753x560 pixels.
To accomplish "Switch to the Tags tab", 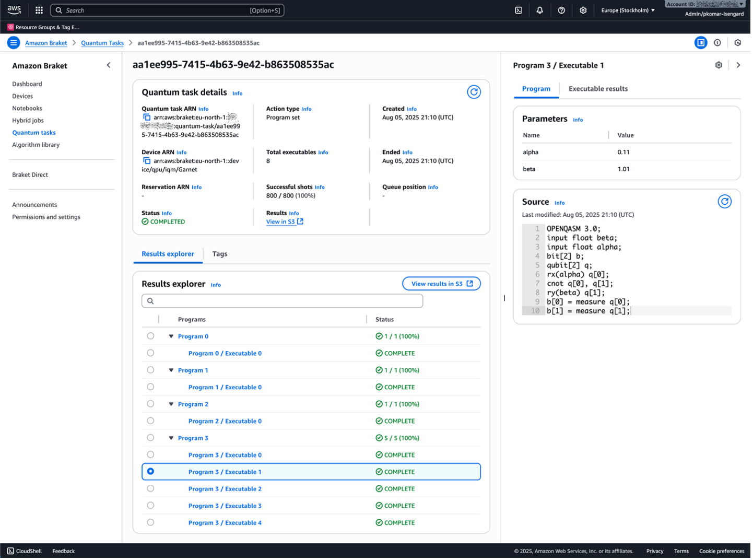I will pos(219,254).
